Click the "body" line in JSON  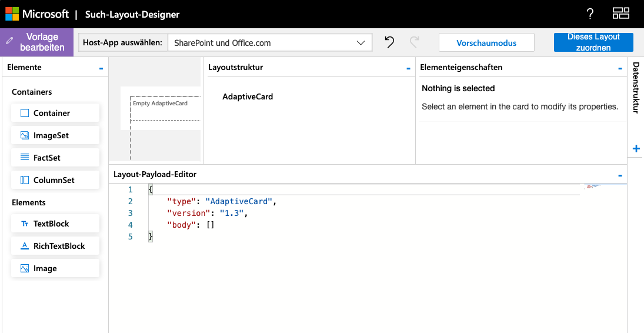tap(191, 225)
